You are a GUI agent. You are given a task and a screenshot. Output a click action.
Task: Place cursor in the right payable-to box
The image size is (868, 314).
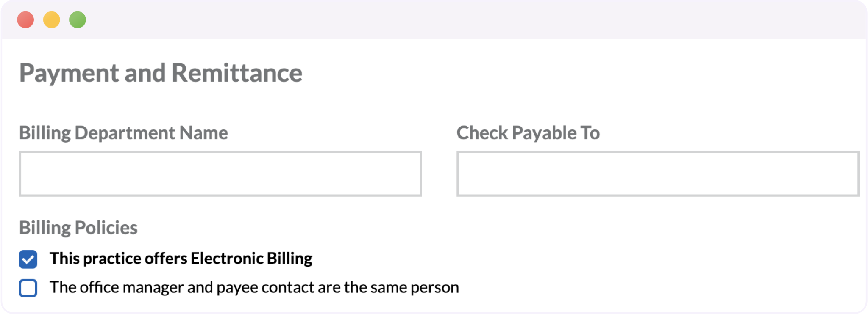pos(658,174)
